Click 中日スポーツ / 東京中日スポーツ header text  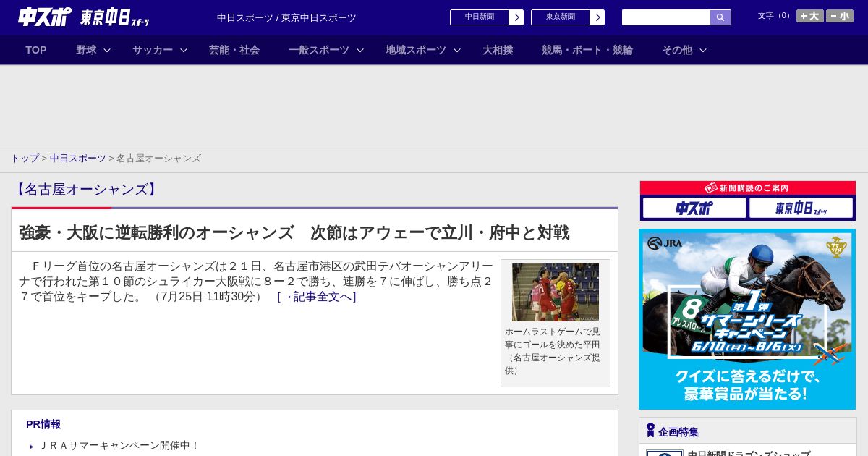(x=286, y=17)
